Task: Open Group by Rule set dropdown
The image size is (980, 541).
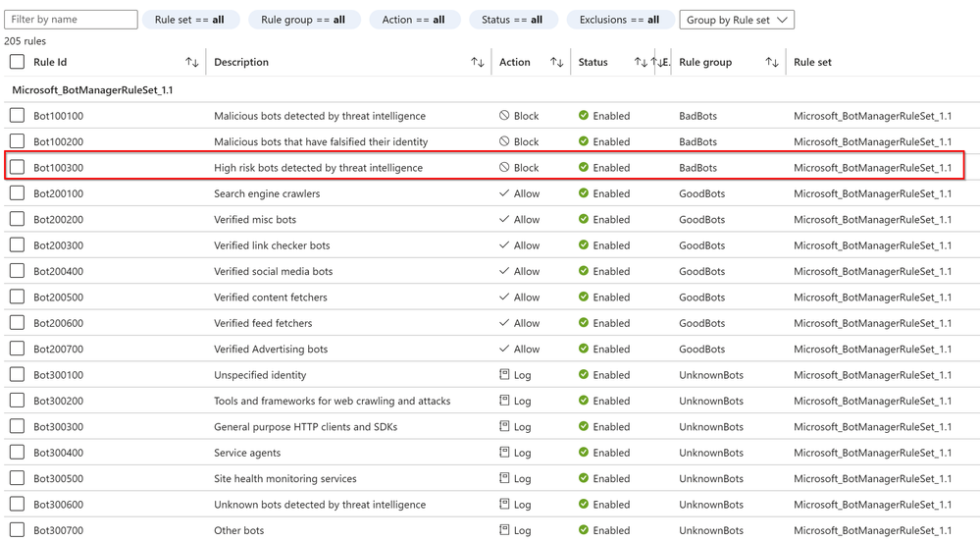Action: [737, 20]
